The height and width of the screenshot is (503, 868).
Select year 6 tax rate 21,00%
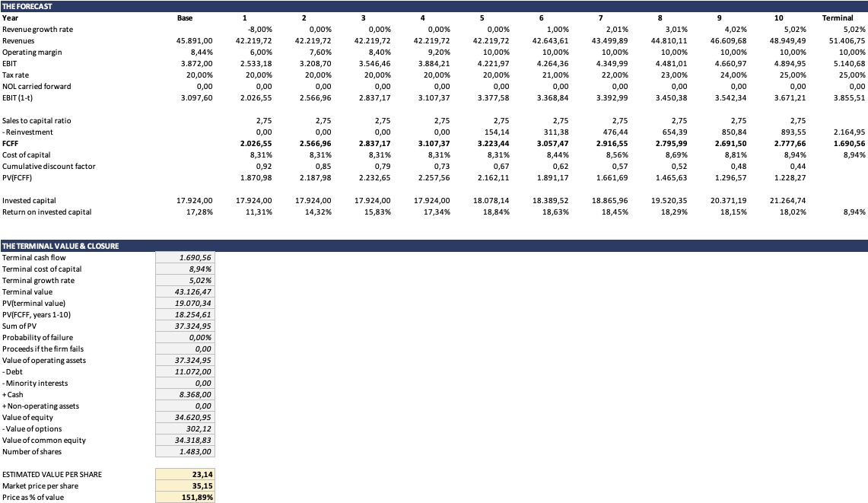click(x=555, y=75)
